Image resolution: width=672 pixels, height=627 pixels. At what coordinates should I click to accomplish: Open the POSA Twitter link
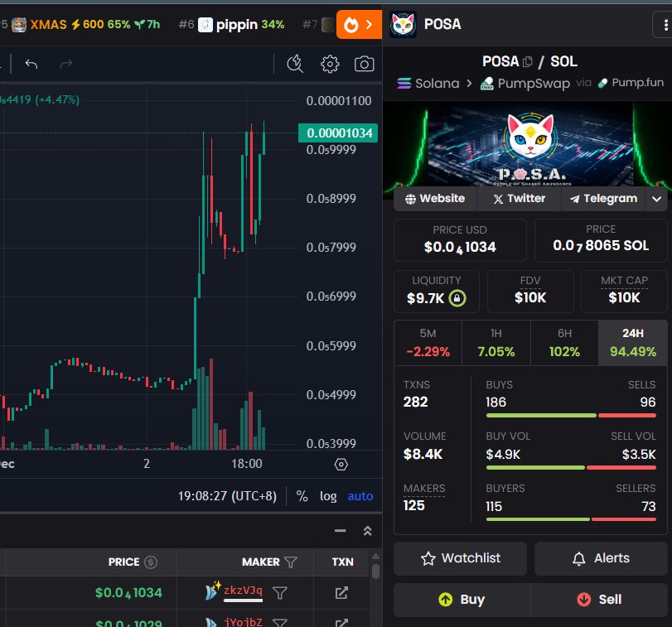(x=519, y=199)
